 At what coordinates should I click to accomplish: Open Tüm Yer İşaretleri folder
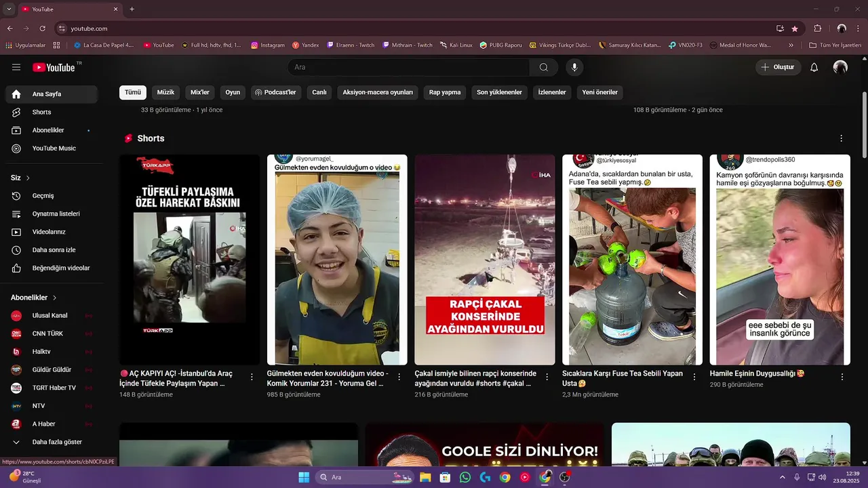coord(835,45)
